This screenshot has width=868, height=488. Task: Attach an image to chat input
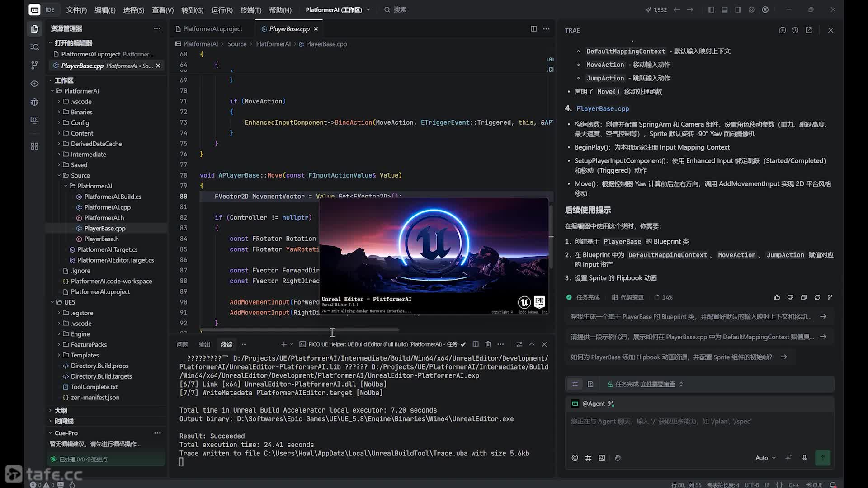[602, 458]
